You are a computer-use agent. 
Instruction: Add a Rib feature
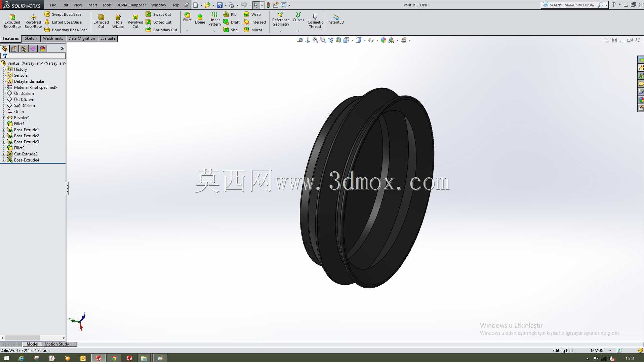pyautogui.click(x=230, y=14)
